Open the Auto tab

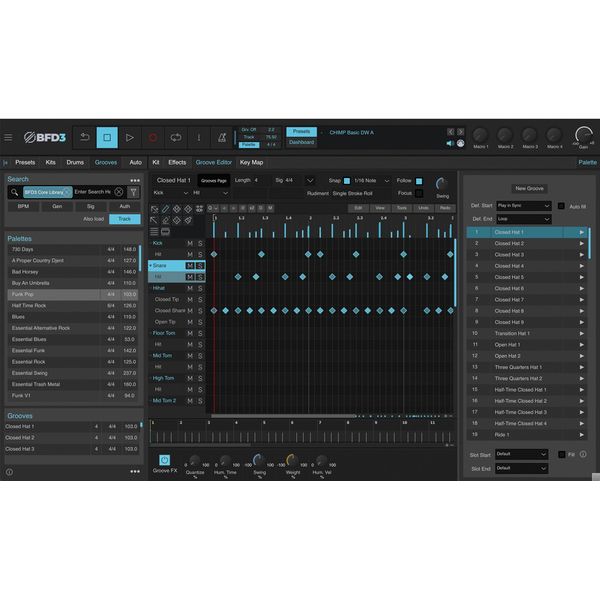coord(135,163)
